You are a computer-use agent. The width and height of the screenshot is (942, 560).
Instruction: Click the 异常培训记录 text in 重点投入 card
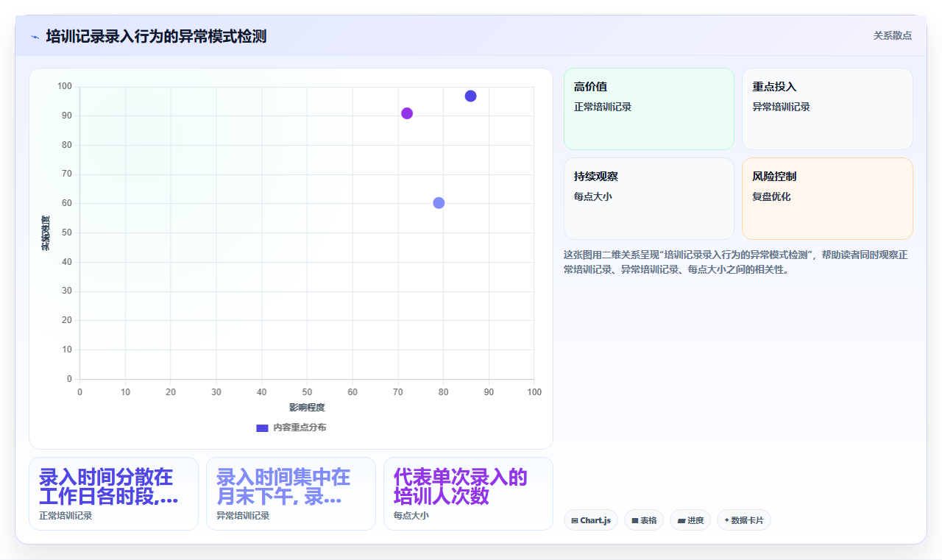click(x=781, y=107)
